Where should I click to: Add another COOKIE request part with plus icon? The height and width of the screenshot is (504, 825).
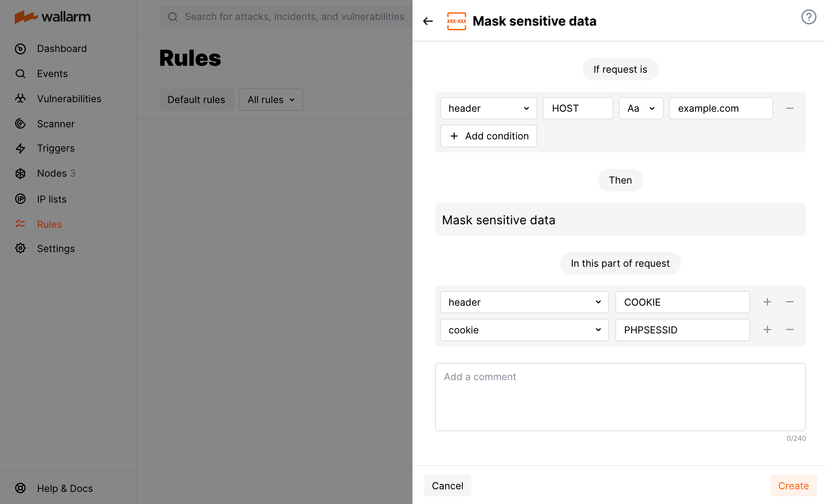[767, 302]
